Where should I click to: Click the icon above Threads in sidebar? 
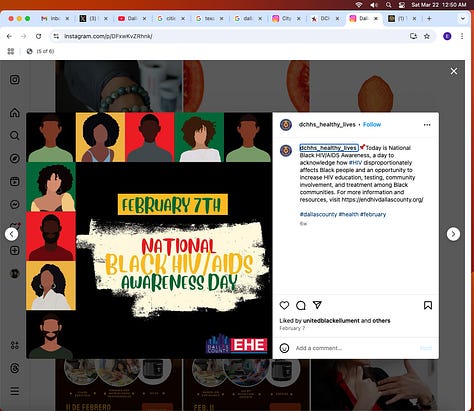click(x=15, y=345)
